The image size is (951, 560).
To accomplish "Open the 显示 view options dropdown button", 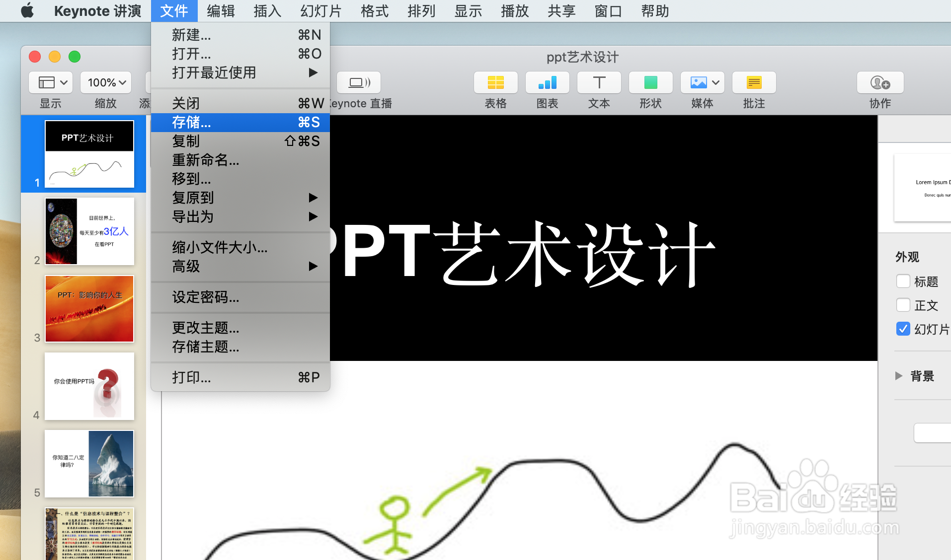I will pos(51,82).
